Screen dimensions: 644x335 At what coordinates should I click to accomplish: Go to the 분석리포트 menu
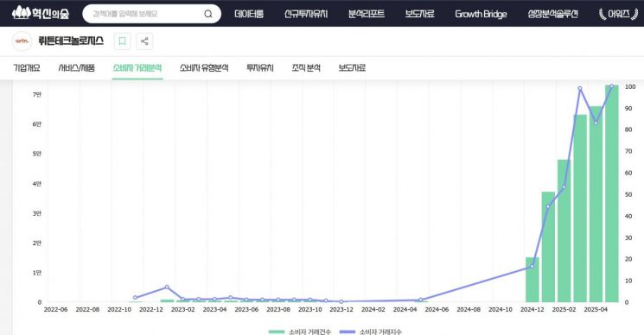coord(367,14)
